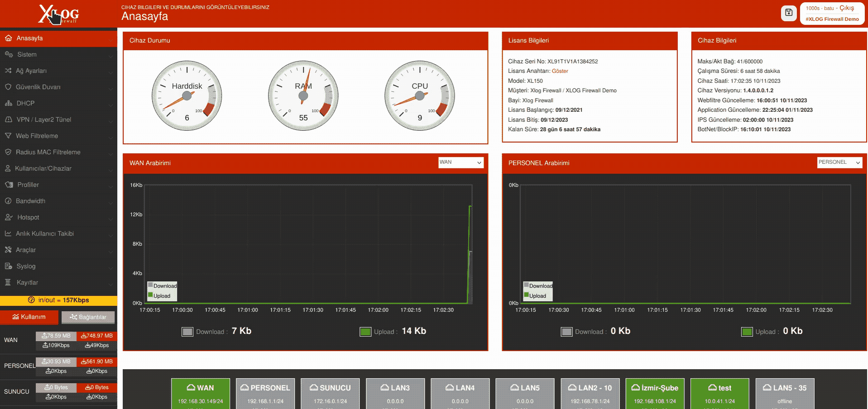The height and width of the screenshot is (409, 868).
Task: Click the VPN / Layer2 Tünel icon
Action: click(9, 119)
